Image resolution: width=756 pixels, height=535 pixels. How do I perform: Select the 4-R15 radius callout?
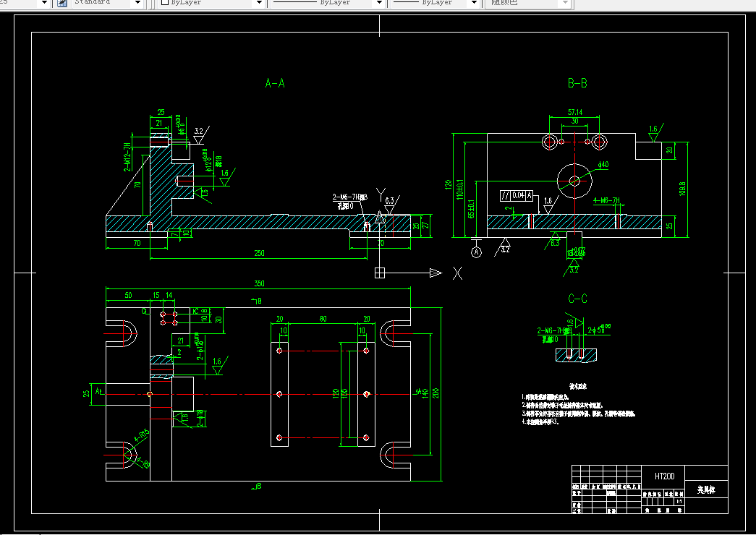(x=143, y=436)
